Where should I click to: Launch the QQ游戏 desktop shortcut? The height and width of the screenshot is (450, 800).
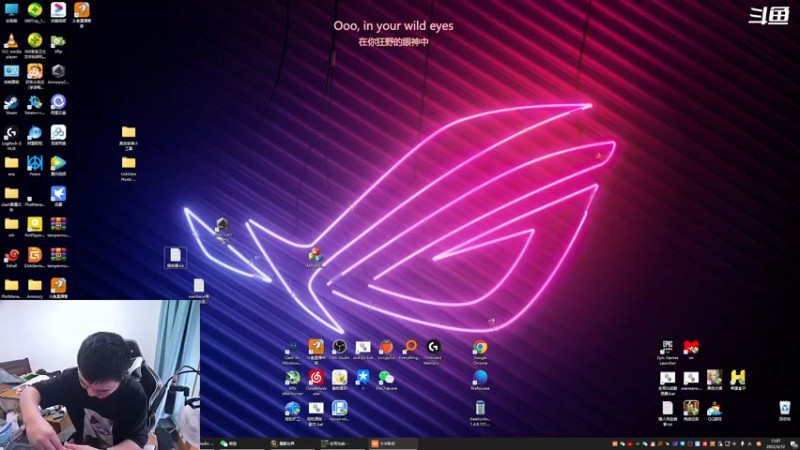[714, 411]
